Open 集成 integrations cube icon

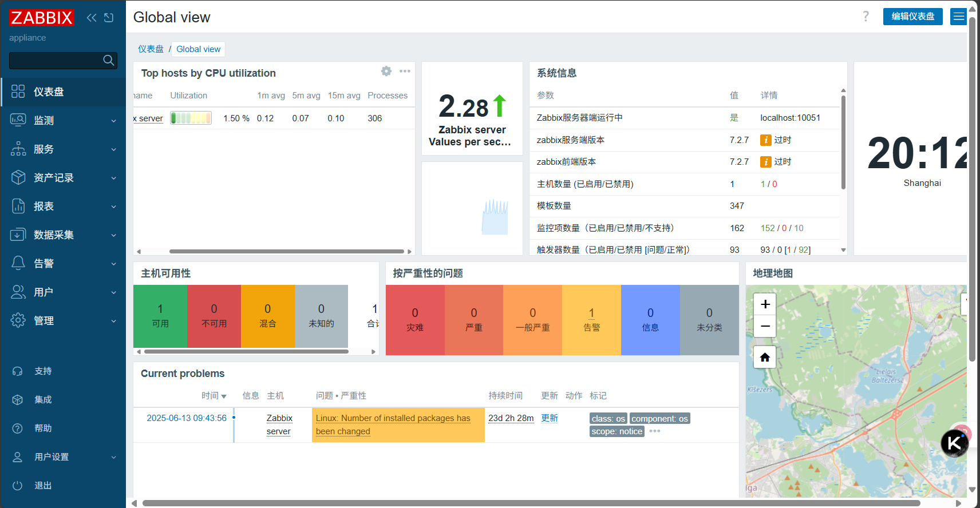tap(18, 400)
